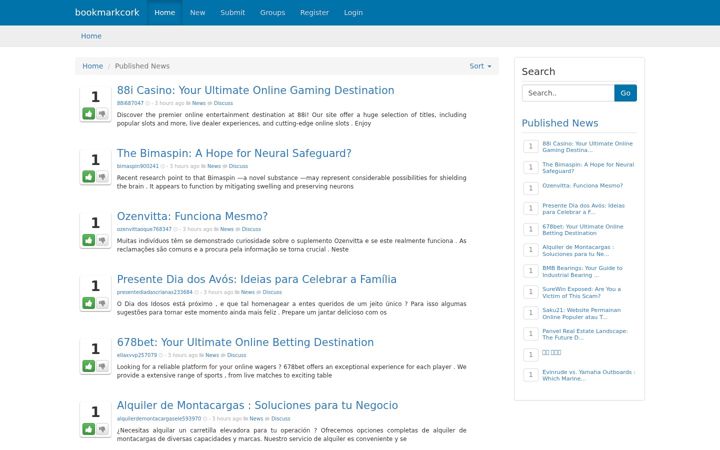Open the Ozenvitta: Funciona Mesmo? article title
720x450 pixels.
pyautogui.click(x=192, y=216)
